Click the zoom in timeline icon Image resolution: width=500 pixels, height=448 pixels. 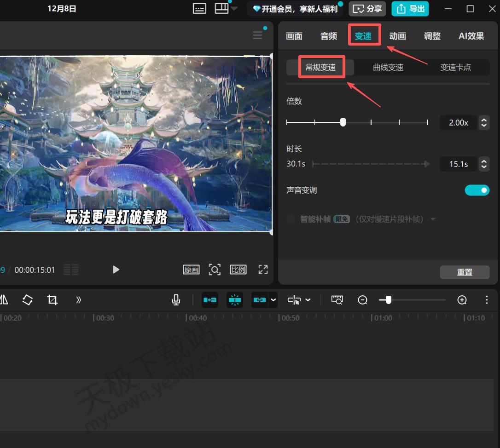tap(462, 300)
